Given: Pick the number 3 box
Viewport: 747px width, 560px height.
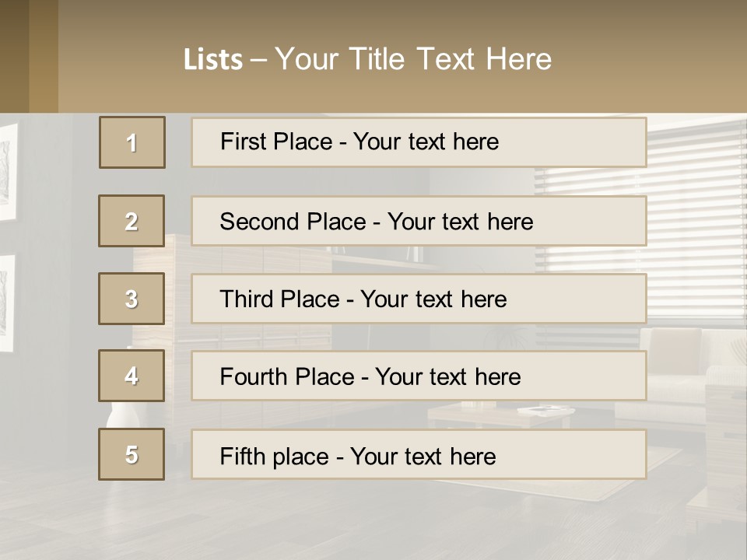Looking at the screenshot, I should (132, 299).
